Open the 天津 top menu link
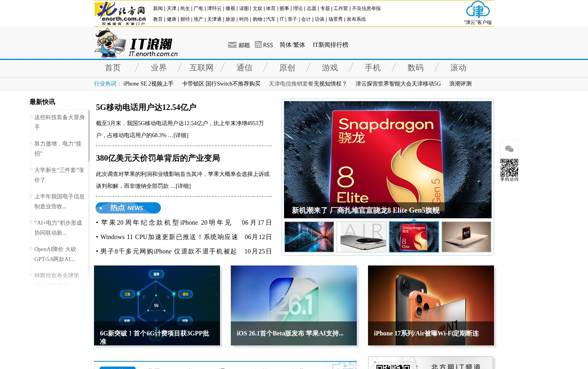This screenshot has height=369, width=588. pyautogui.click(x=172, y=8)
